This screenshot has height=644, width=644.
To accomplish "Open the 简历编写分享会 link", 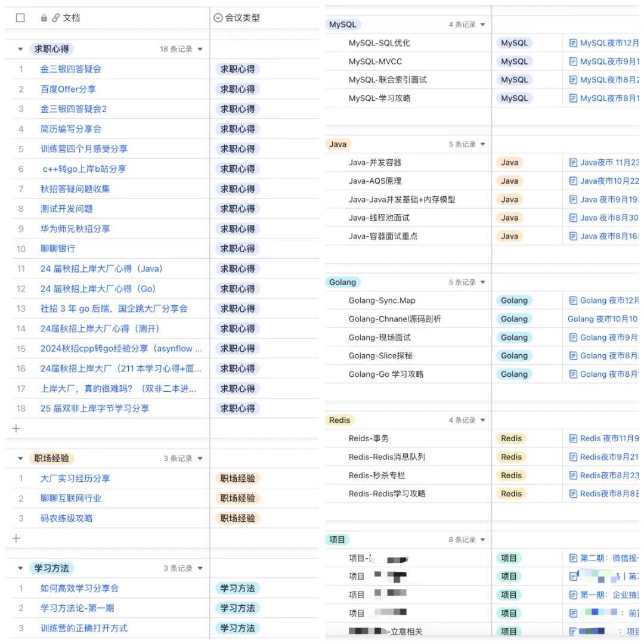I will pyautogui.click(x=70, y=129).
